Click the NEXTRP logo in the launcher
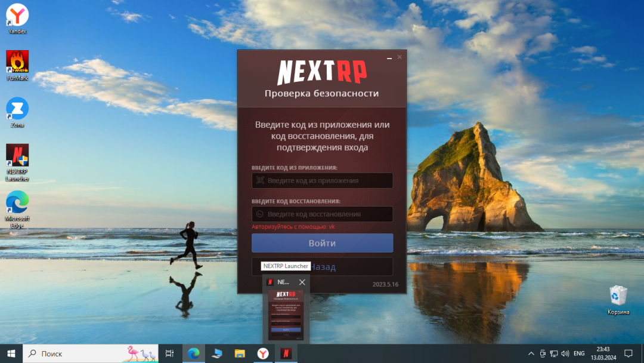This screenshot has height=363, width=644. pos(321,72)
